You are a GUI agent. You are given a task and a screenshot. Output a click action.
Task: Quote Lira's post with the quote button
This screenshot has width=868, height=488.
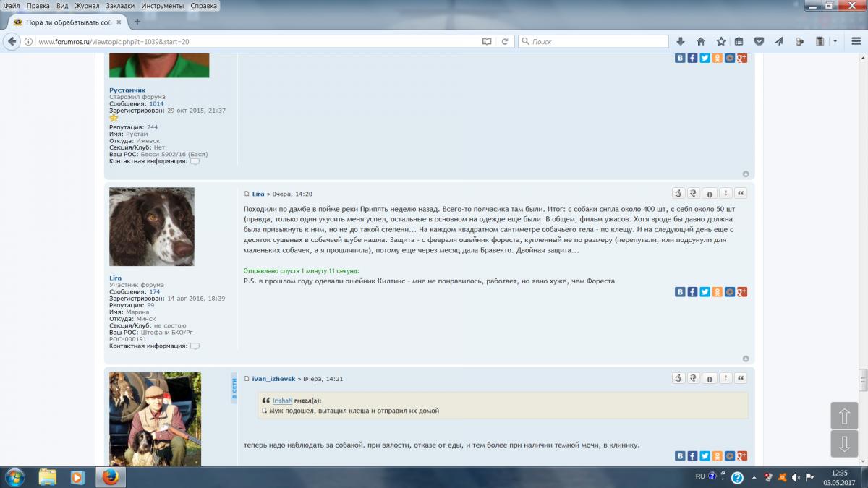tap(741, 194)
